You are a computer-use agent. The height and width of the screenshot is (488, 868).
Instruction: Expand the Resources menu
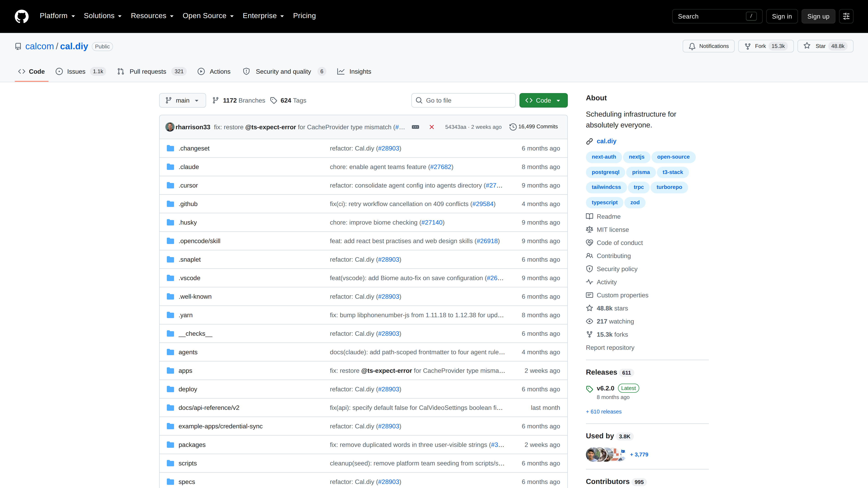[152, 16]
